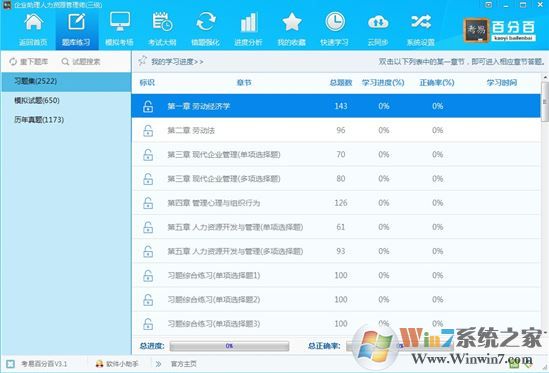Click lock icon for 第三章 现代企业管理(单项选择题)
Viewport: 549px width, 373px height.
(x=148, y=154)
